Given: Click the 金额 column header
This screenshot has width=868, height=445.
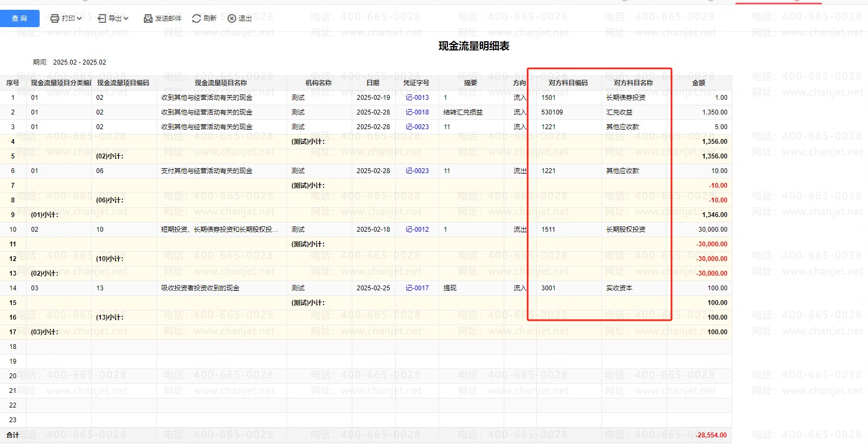Looking at the screenshot, I should [699, 83].
